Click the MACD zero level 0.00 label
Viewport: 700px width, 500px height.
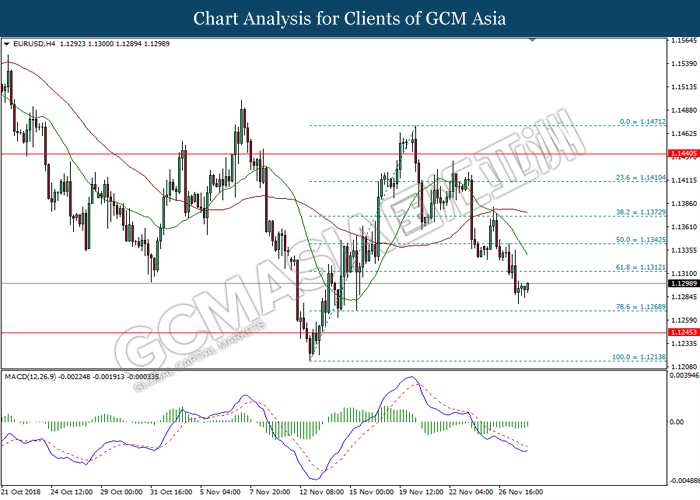pyautogui.click(x=677, y=422)
